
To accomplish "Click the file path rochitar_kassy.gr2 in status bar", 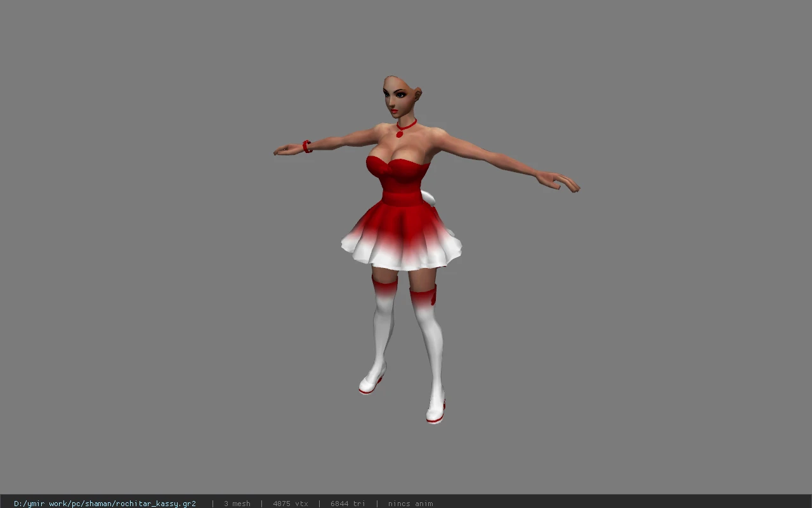I will tap(105, 504).
